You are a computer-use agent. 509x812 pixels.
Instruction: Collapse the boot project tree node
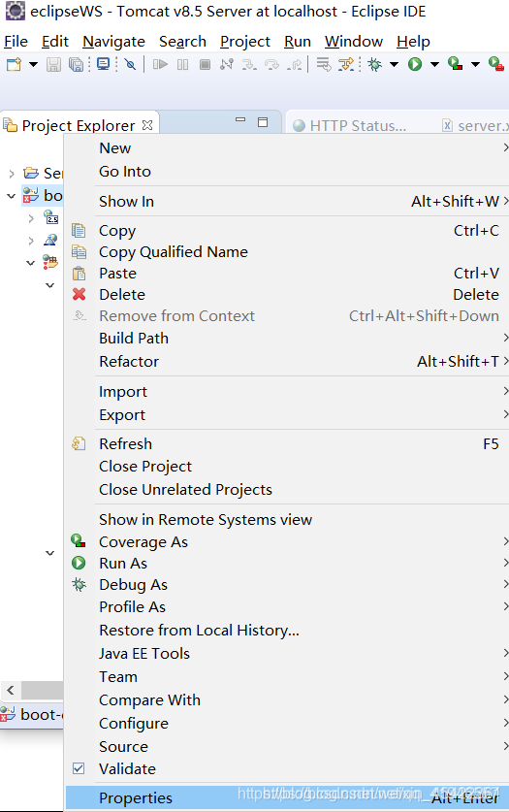11,196
